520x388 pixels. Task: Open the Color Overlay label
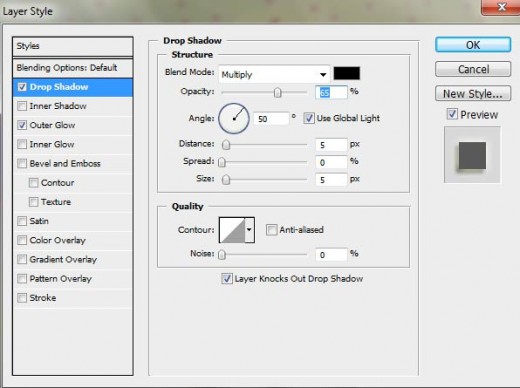58,240
